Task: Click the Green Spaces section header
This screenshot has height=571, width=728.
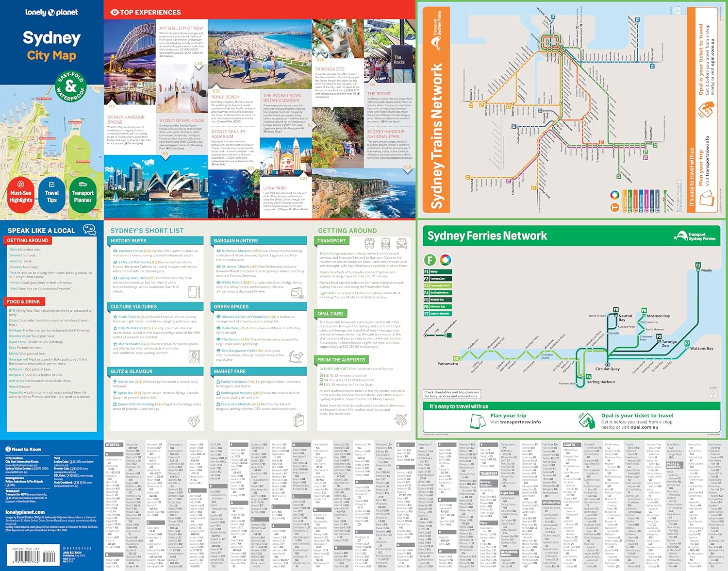Action: click(x=260, y=307)
